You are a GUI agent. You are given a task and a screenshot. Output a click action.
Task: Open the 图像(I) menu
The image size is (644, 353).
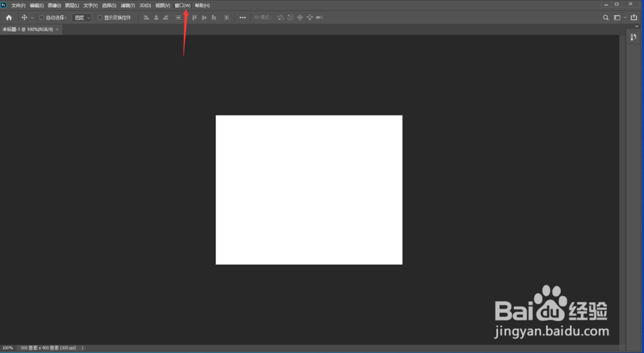coord(54,6)
